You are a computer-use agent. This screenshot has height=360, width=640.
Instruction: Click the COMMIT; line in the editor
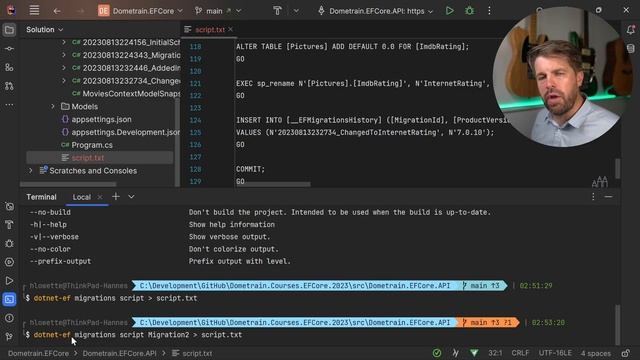point(250,169)
